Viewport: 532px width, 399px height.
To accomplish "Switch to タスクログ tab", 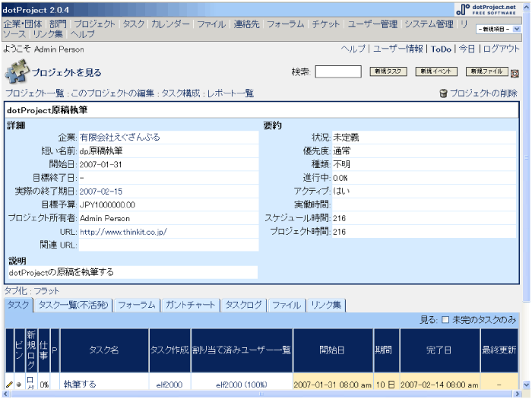I will point(244,305).
